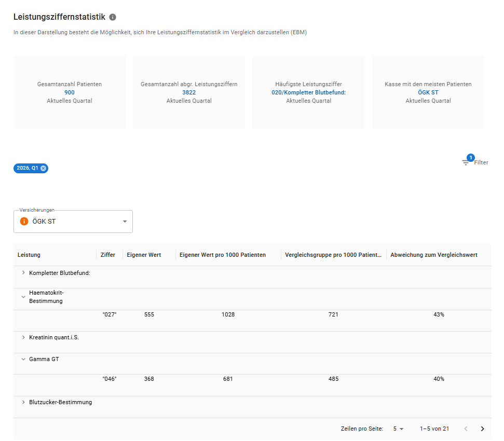Click the value 1028 per 1000 patients

[228, 314]
